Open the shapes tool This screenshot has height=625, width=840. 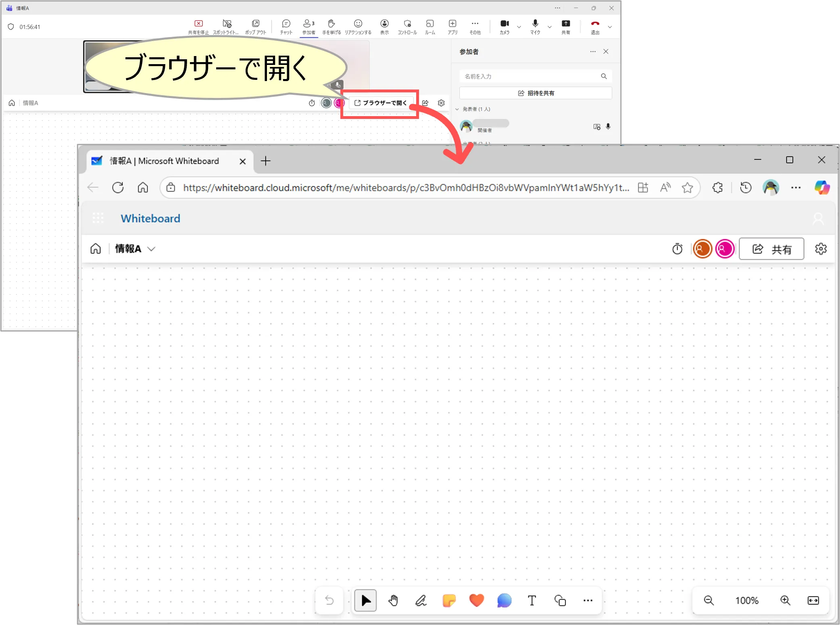560,600
